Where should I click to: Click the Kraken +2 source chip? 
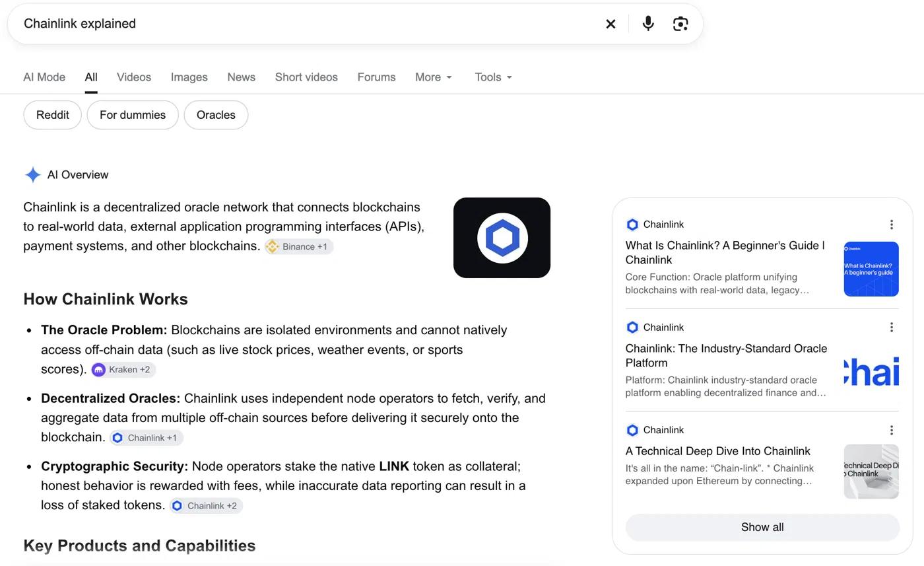[123, 370]
